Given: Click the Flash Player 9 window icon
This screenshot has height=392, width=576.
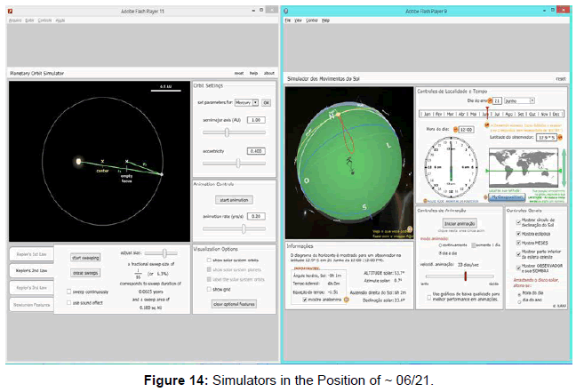Looking at the screenshot, I should (x=288, y=10).
